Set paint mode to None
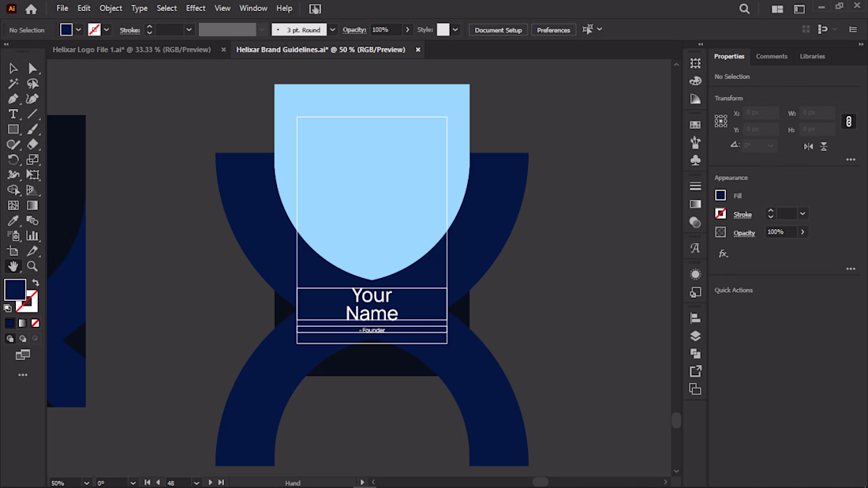The width and height of the screenshot is (868, 488). (36, 323)
